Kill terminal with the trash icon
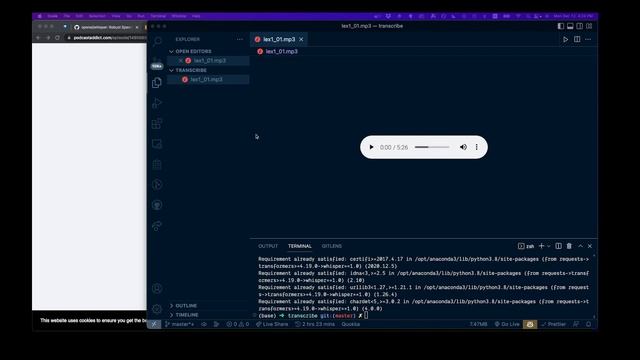 tap(569, 246)
